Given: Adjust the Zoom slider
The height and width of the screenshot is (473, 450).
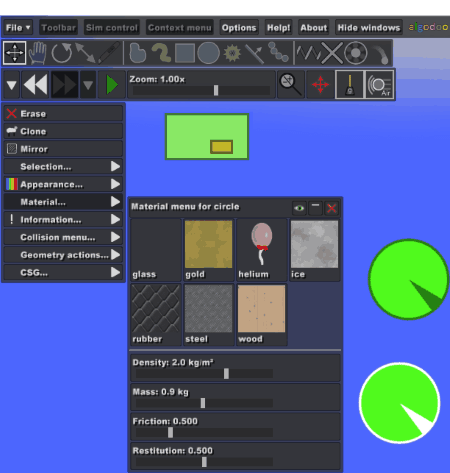Looking at the screenshot, I should (x=201, y=90).
